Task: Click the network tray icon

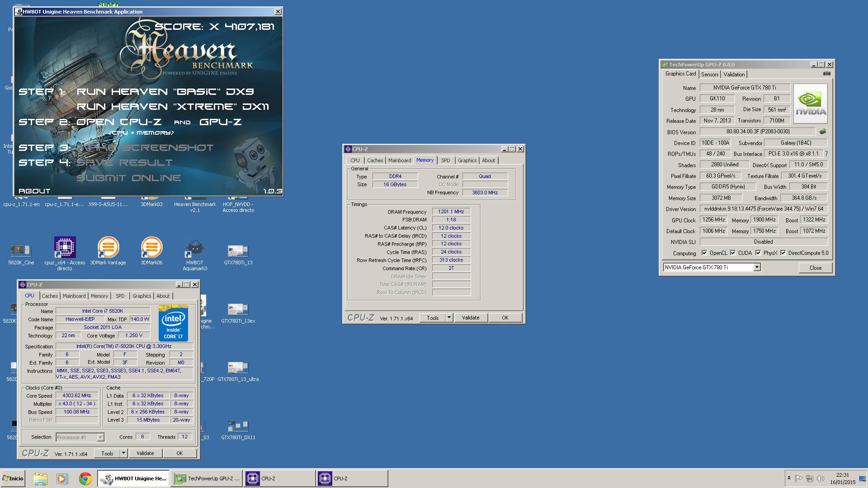Action: pos(809,479)
